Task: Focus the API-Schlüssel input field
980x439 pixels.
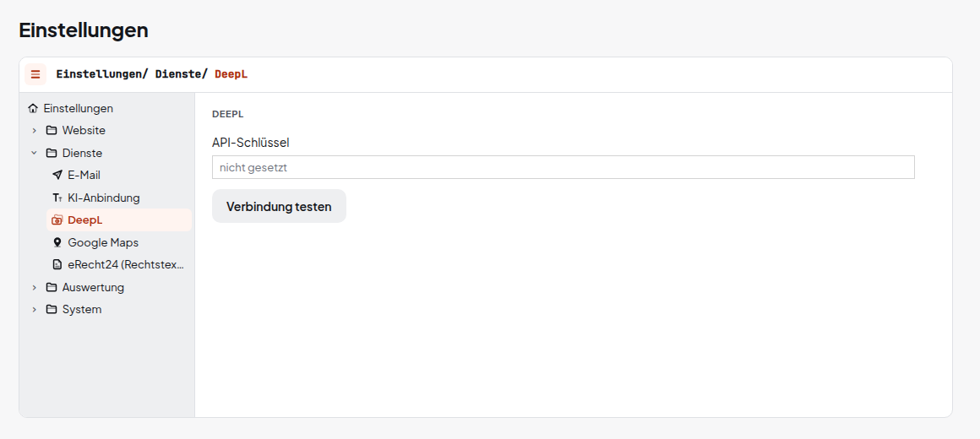Action: click(x=563, y=167)
